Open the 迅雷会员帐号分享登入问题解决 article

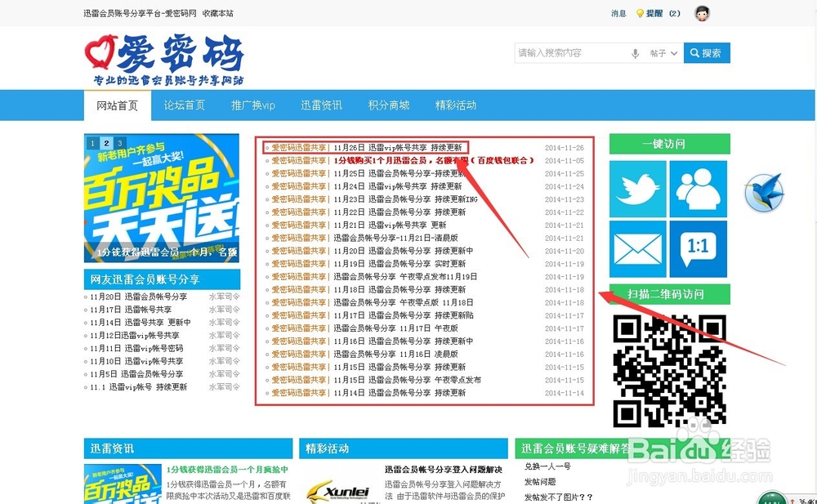click(x=444, y=470)
